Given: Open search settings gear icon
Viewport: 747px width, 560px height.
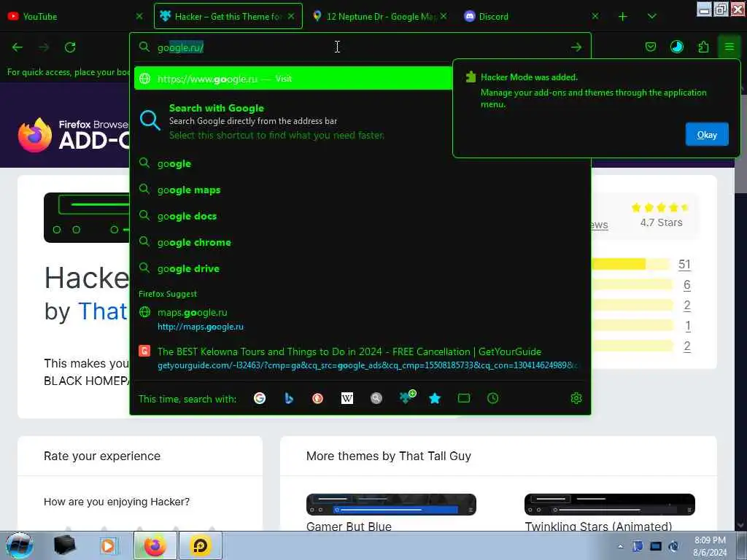Looking at the screenshot, I should [576, 398].
